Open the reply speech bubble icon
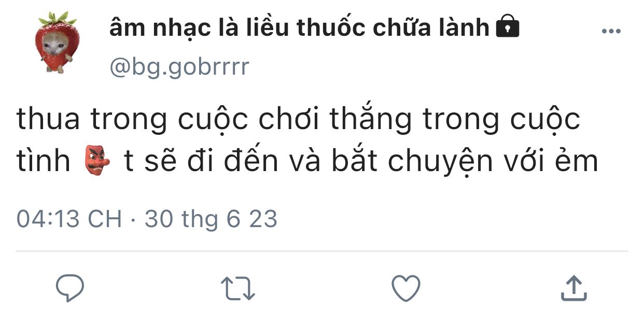This screenshot has height=323, width=644. pyautogui.click(x=70, y=288)
